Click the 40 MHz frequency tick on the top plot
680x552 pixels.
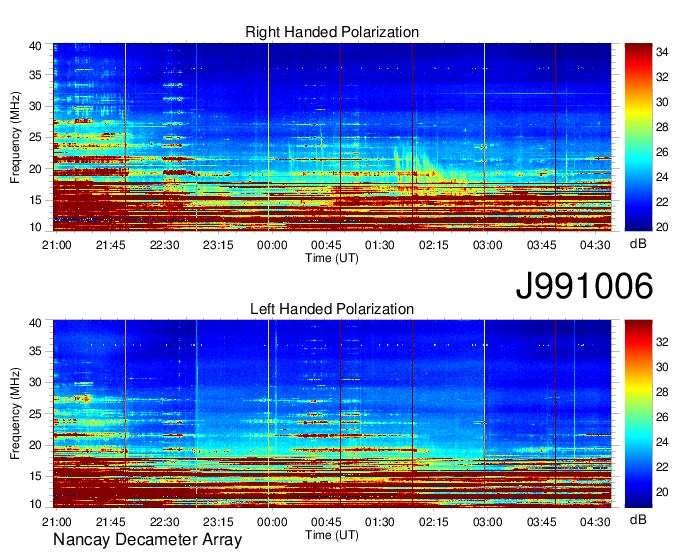point(36,46)
